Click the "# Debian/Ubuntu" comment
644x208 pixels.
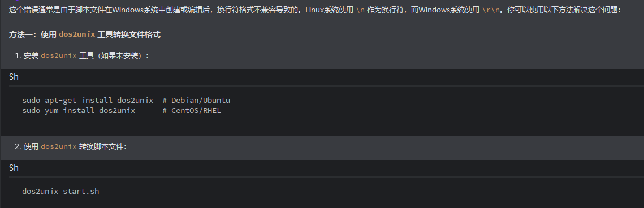(x=196, y=101)
